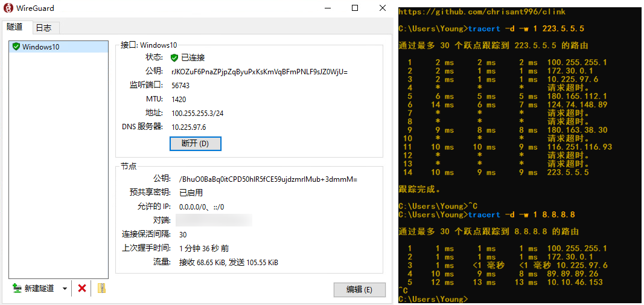Viewport: 644px width, 305px height.
Task: Click the green shield icon beside Windows10 tunnel
Action: (16, 47)
